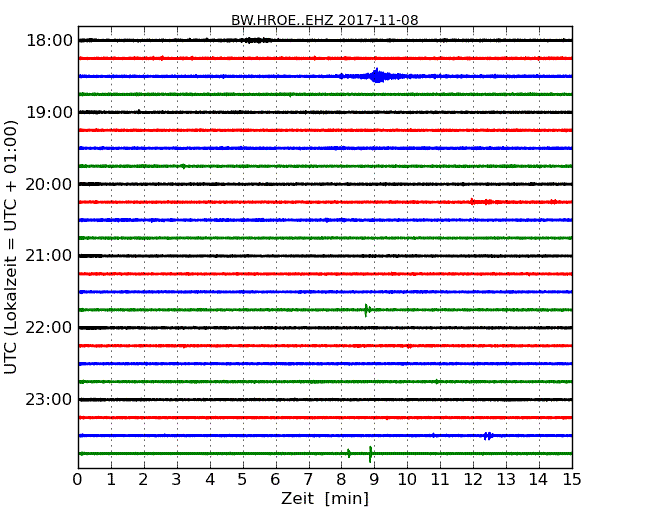Click the Zeit [min] axis label

(325, 499)
